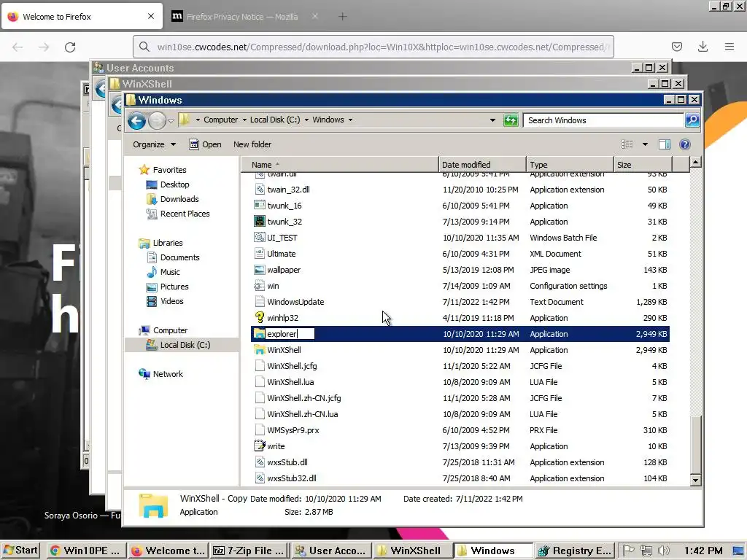Switch to User Accounts taskbar button
The image size is (747, 560).
[330, 551]
